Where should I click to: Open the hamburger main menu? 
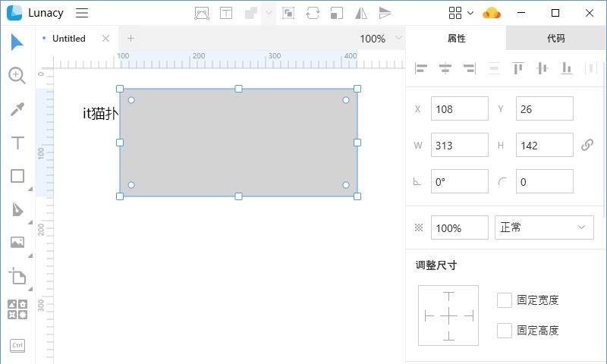click(x=82, y=13)
